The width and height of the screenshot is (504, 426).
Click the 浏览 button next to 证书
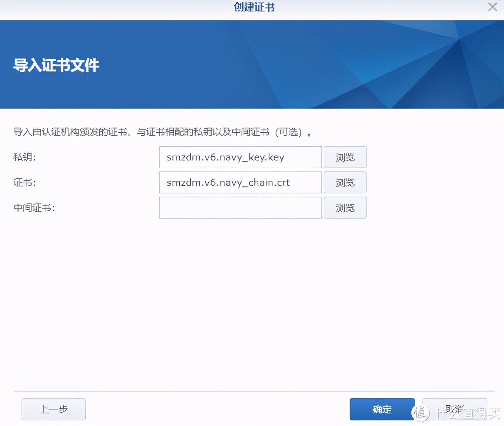[345, 182]
